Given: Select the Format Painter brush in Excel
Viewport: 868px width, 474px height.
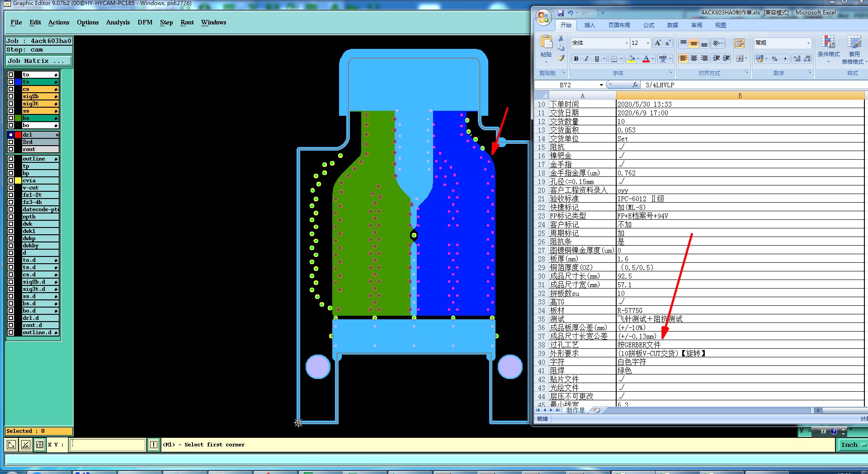Looking at the screenshot, I should 561,58.
